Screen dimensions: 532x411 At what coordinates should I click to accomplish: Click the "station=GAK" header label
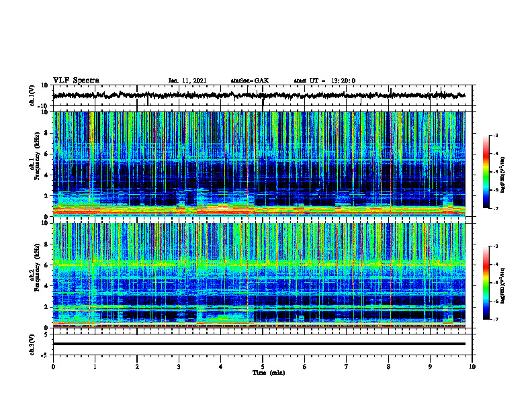tap(250, 81)
